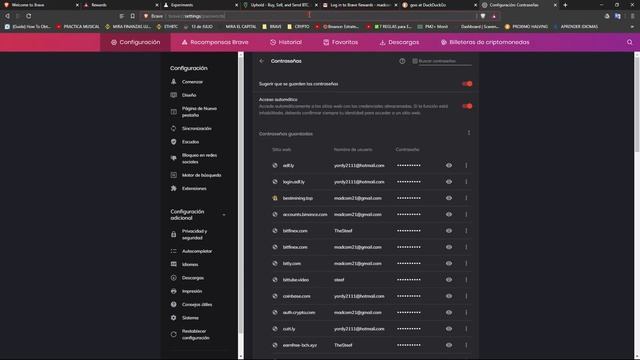The height and width of the screenshot is (360, 640).
Task: Open more options for Contraseñas guardadas
Action: (x=469, y=133)
